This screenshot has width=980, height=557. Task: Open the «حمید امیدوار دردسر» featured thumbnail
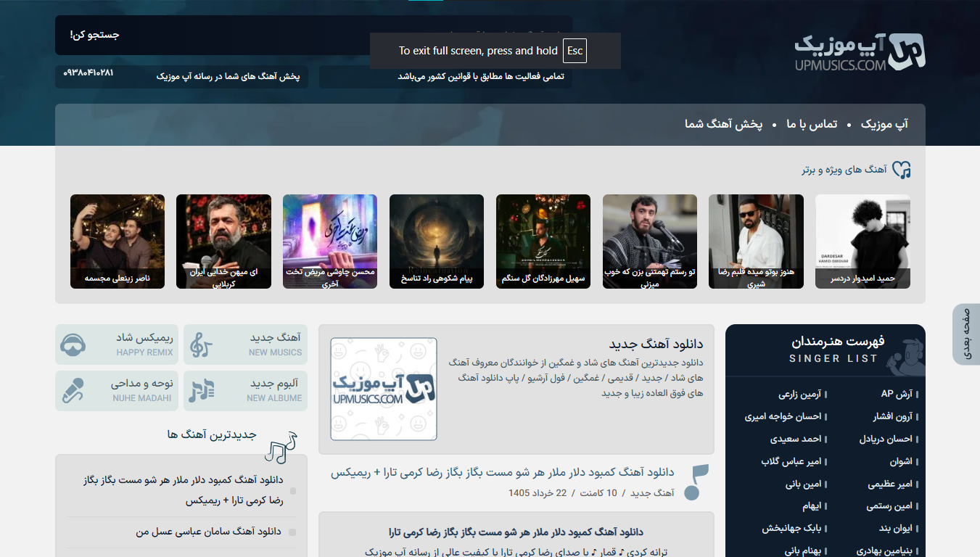[863, 242]
